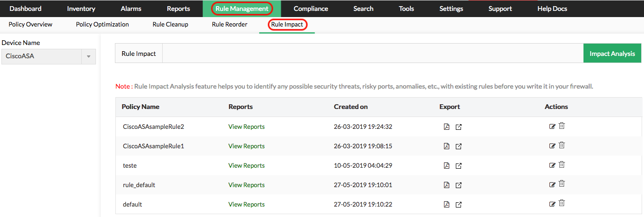
Task: Go to Policy Optimization tab
Action: point(102,25)
